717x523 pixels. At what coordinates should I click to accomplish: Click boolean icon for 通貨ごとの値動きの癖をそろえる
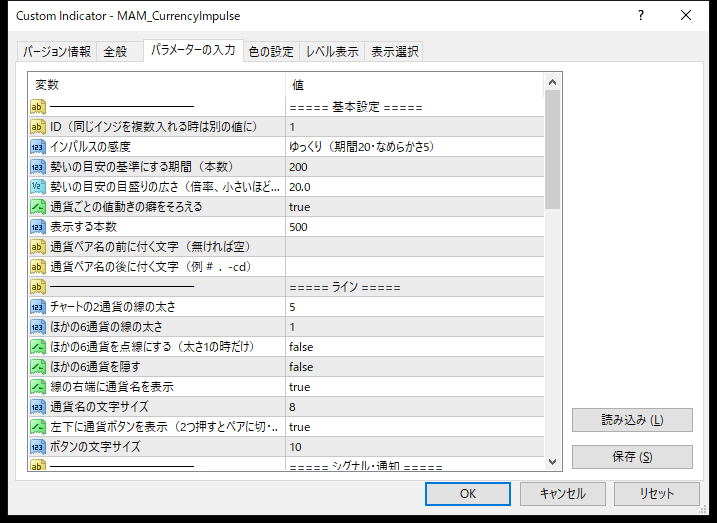[38, 207]
